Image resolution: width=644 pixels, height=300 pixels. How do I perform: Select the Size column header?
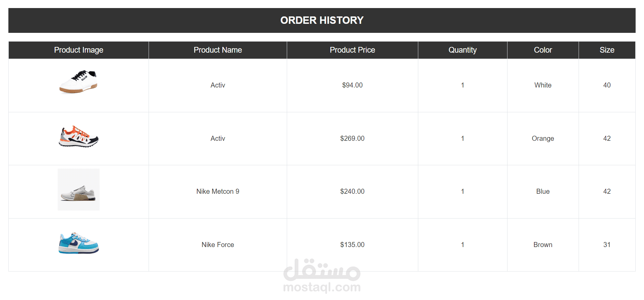pos(607,50)
